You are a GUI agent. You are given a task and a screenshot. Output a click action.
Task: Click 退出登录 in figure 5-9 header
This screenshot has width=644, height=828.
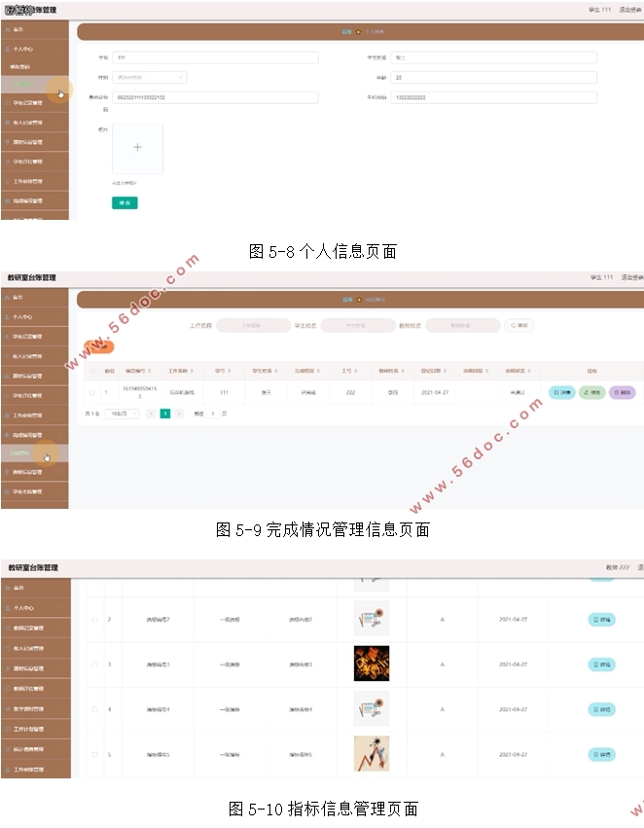coord(632,277)
